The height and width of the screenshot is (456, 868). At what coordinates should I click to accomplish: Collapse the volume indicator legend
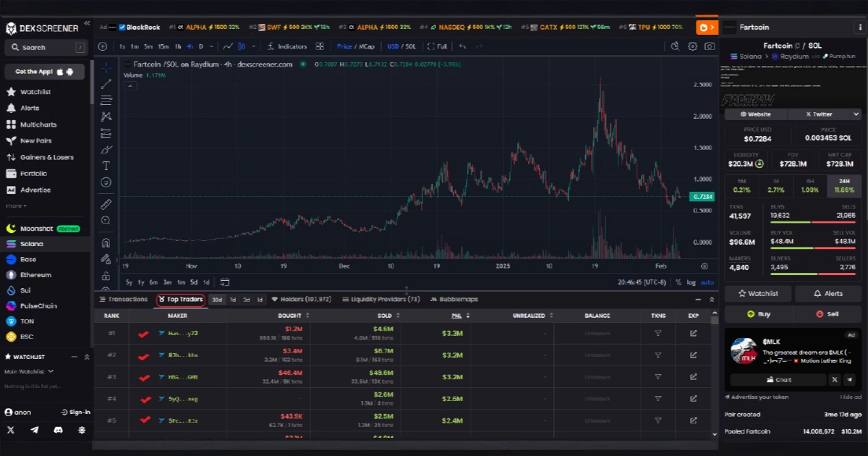pyautogui.click(x=131, y=85)
